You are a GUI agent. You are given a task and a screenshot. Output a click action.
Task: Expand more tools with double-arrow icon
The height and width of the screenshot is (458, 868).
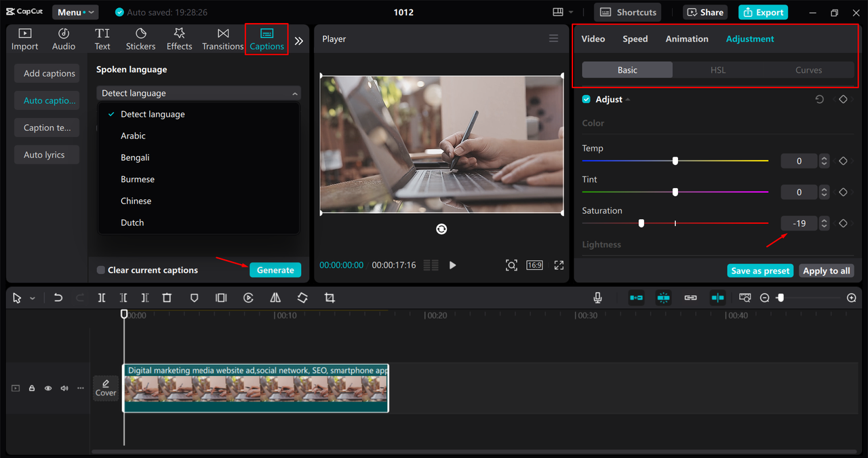coord(298,41)
